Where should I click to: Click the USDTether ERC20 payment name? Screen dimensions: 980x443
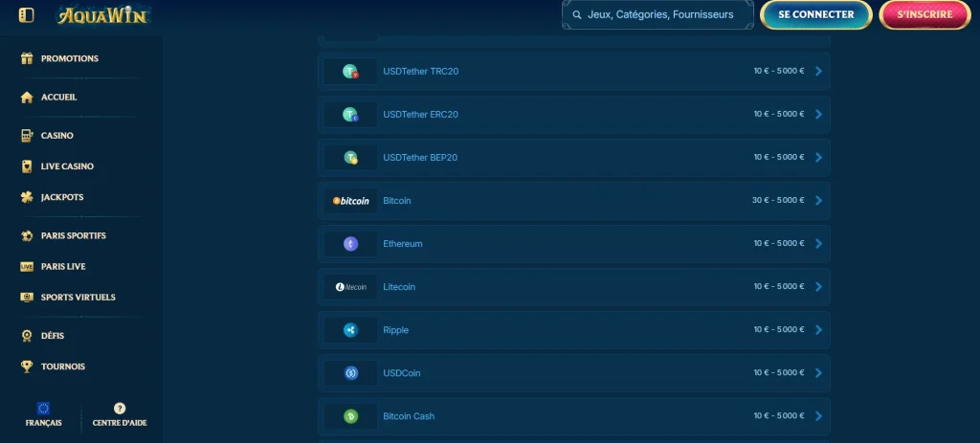[421, 115]
